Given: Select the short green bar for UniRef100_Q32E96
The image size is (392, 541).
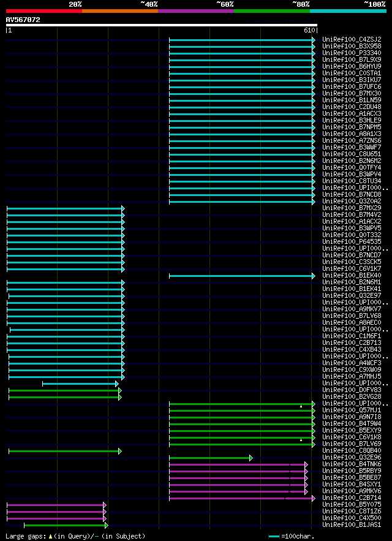Looking at the screenshot, I should (x=211, y=458).
